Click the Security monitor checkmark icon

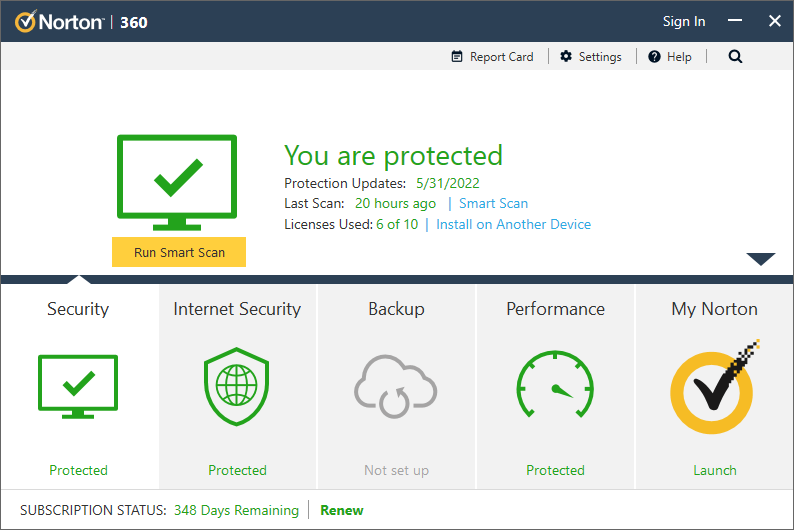click(x=78, y=387)
